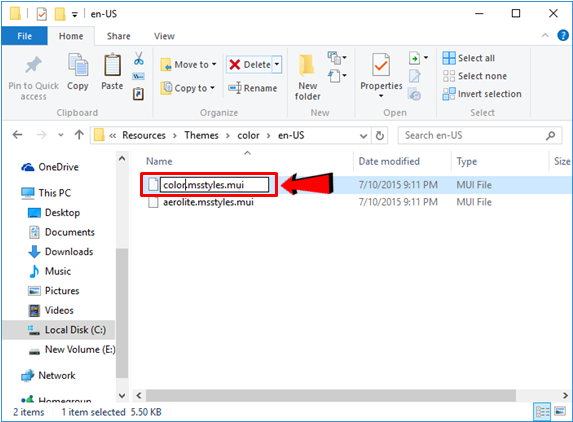Expand hidden breadcrumb path chevrons
The image size is (573, 422).
[x=113, y=136]
